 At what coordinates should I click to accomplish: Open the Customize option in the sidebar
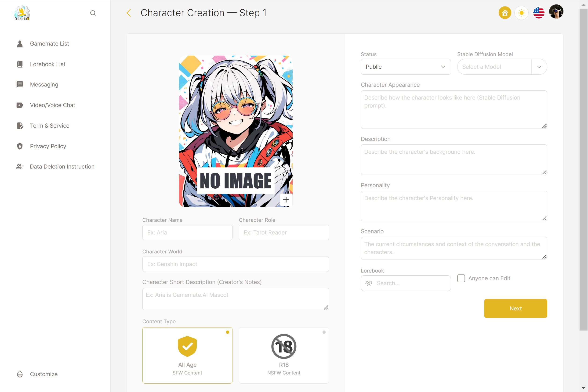(44, 374)
